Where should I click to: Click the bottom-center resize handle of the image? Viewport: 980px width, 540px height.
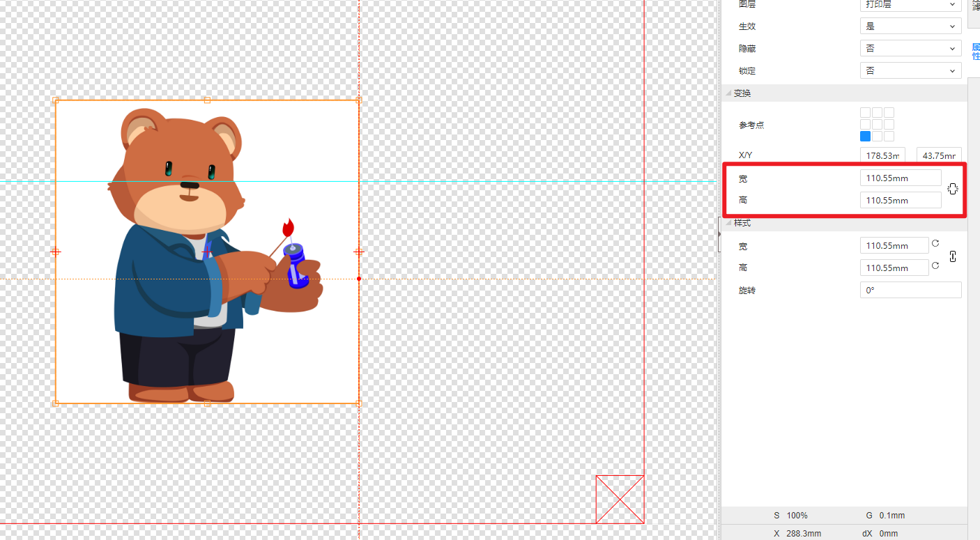(x=207, y=403)
